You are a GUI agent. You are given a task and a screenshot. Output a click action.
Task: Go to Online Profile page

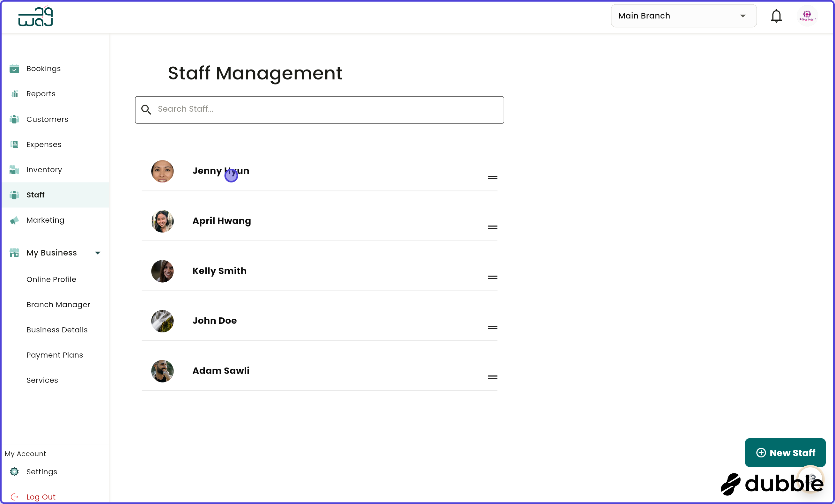[x=51, y=280]
